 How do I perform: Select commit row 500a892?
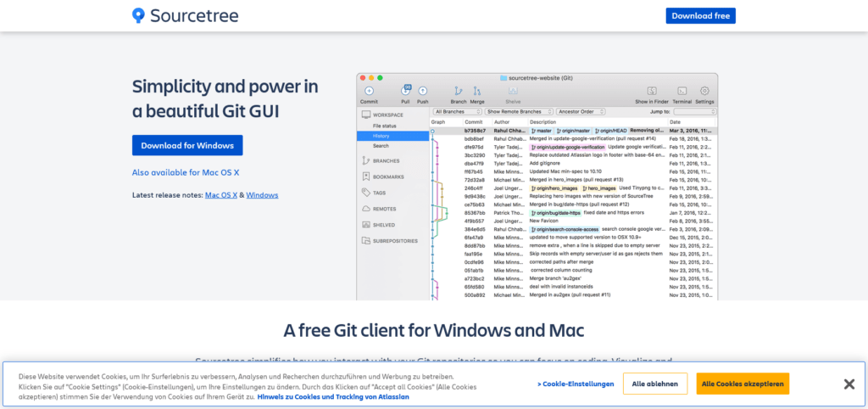pyautogui.click(x=574, y=294)
